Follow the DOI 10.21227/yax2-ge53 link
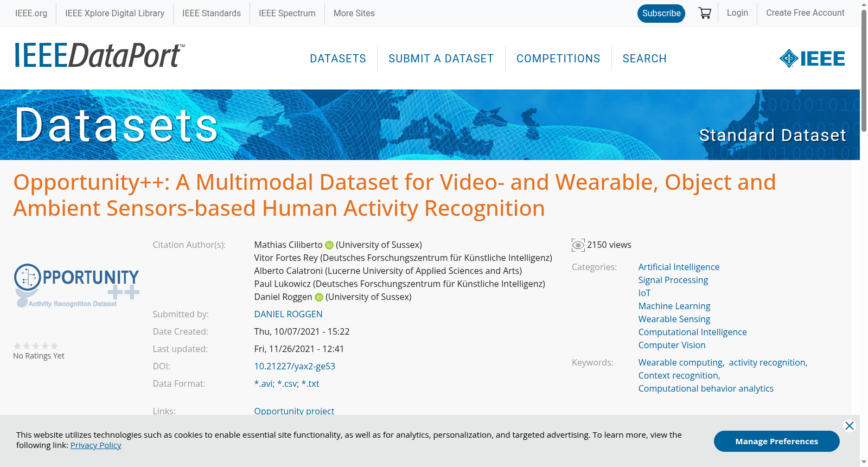The width and height of the screenshot is (868, 467). pyautogui.click(x=295, y=367)
